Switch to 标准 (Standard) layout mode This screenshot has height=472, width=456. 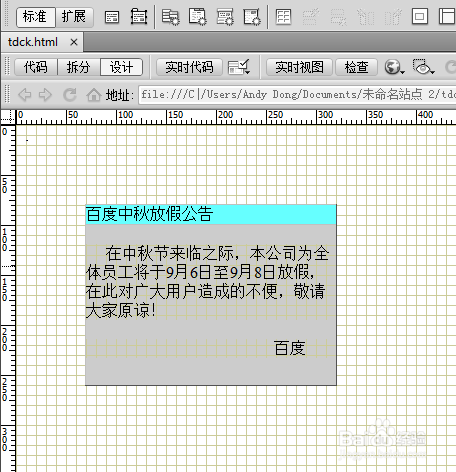tap(36, 17)
